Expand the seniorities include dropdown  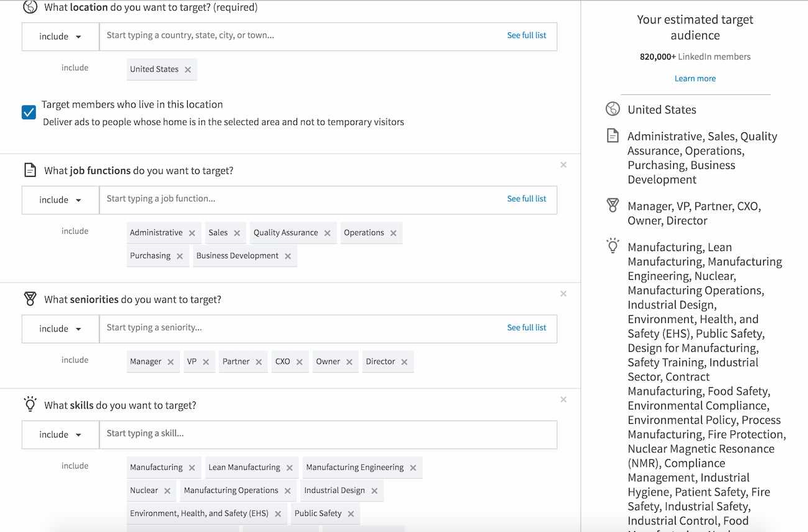tap(60, 329)
